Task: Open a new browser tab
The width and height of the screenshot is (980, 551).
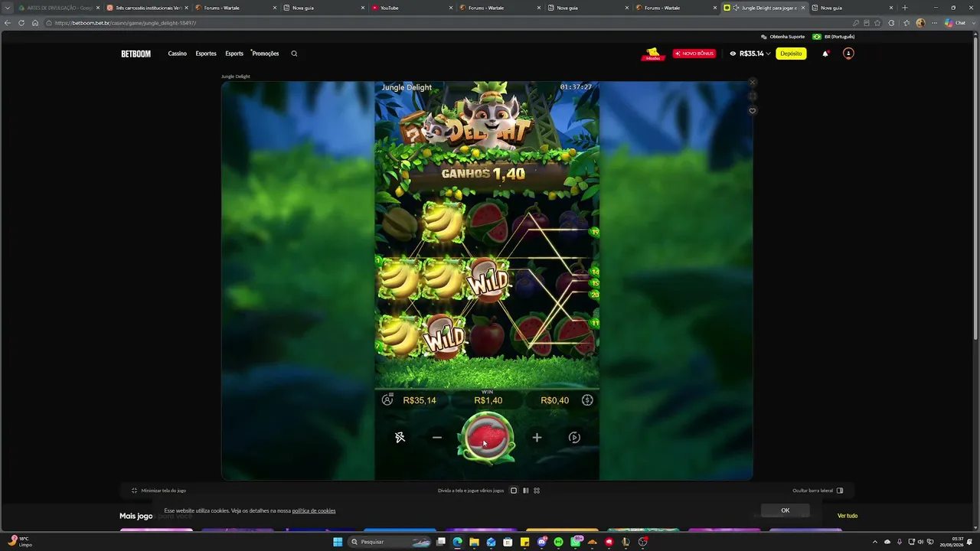Action: pyautogui.click(x=905, y=8)
